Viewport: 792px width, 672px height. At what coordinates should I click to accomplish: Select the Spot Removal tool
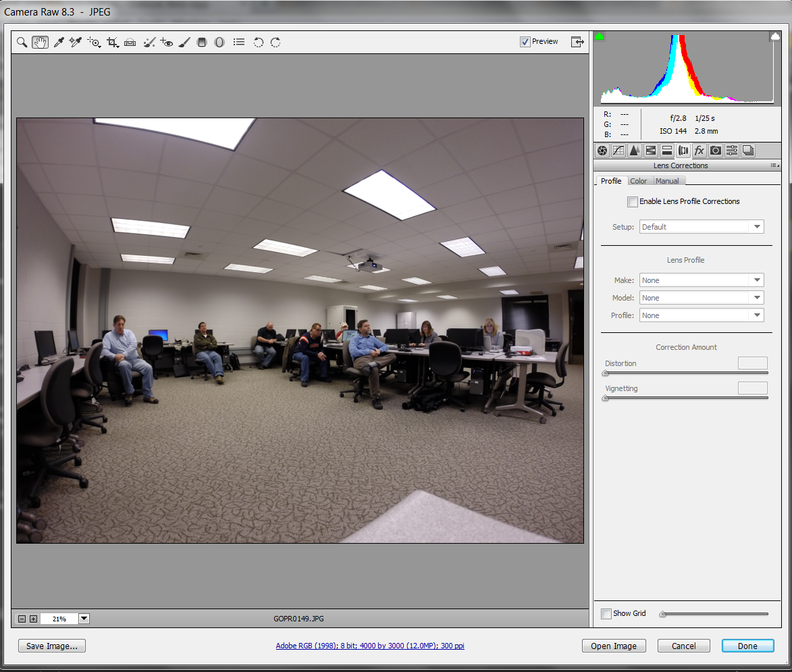pos(149,43)
